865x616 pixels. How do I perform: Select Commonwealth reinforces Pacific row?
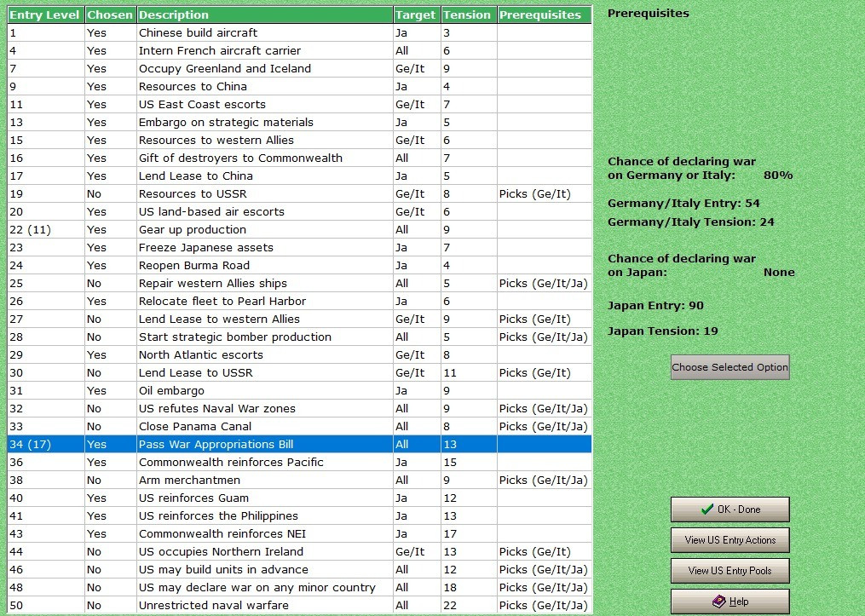pos(299,462)
